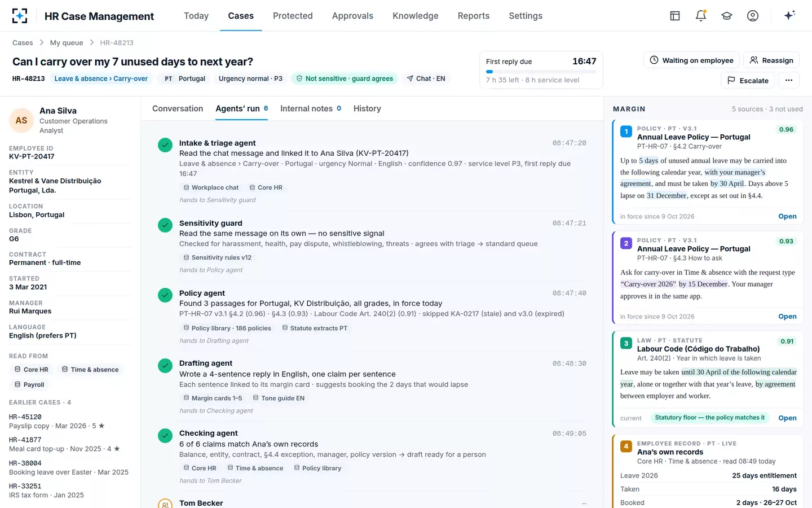Screen dimensions: 812x508
Task: Click the HR Case Management logo icon
Action: (x=20, y=16)
